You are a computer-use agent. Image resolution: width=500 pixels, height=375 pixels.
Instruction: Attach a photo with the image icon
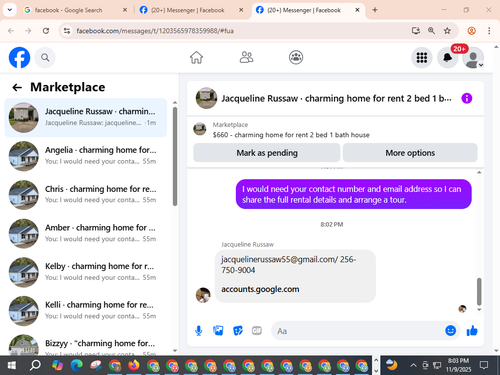coord(218,330)
